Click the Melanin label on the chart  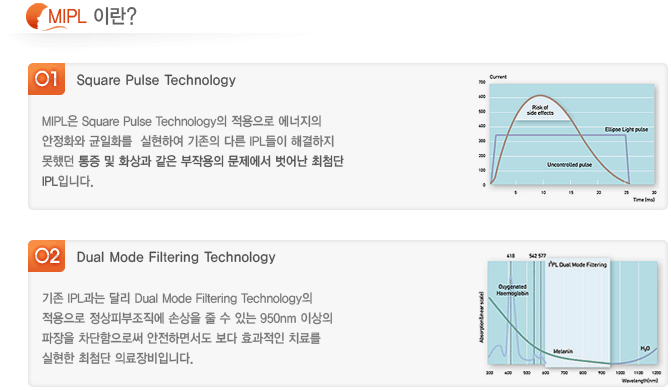pyautogui.click(x=563, y=351)
